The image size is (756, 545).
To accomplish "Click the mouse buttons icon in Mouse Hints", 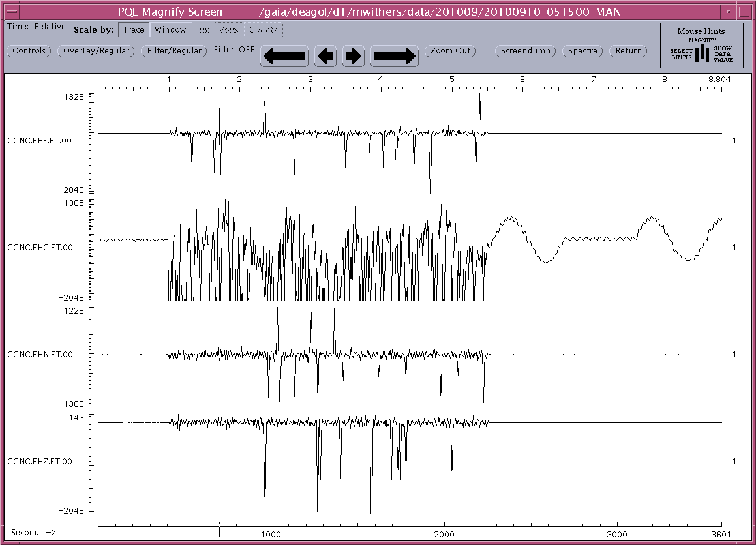I will coord(702,53).
